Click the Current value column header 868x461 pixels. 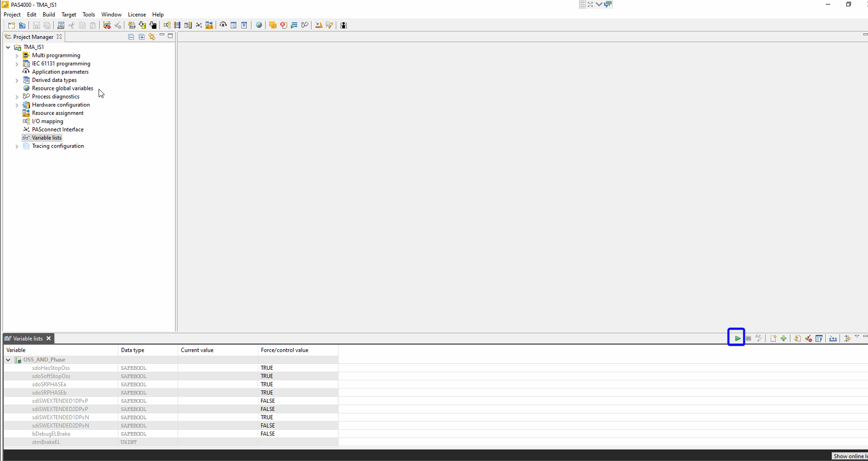pos(218,350)
